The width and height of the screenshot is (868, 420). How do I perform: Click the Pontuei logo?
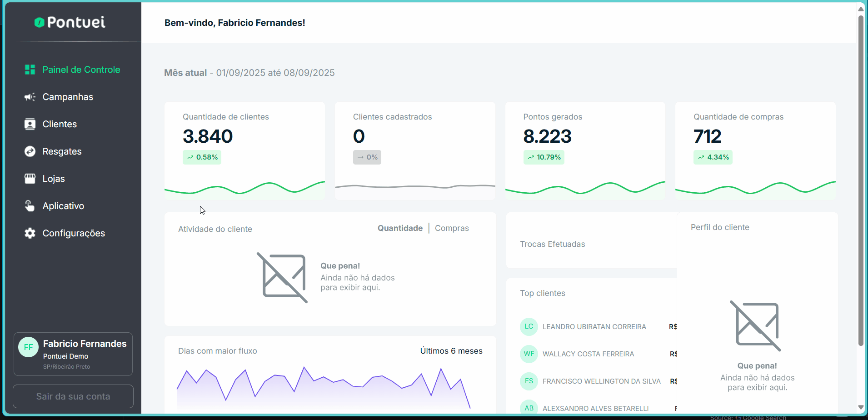click(x=70, y=22)
